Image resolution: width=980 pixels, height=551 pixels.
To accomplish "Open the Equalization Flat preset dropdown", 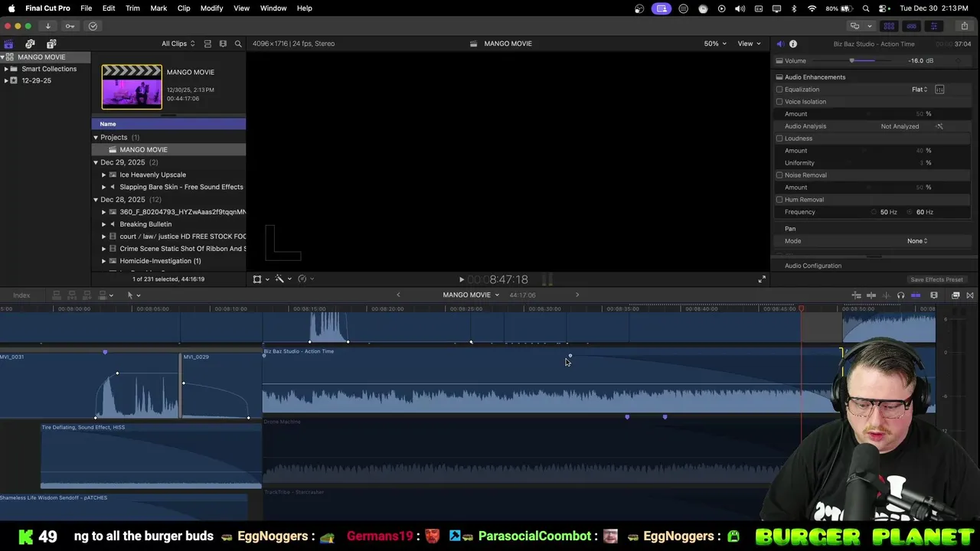I will point(920,90).
